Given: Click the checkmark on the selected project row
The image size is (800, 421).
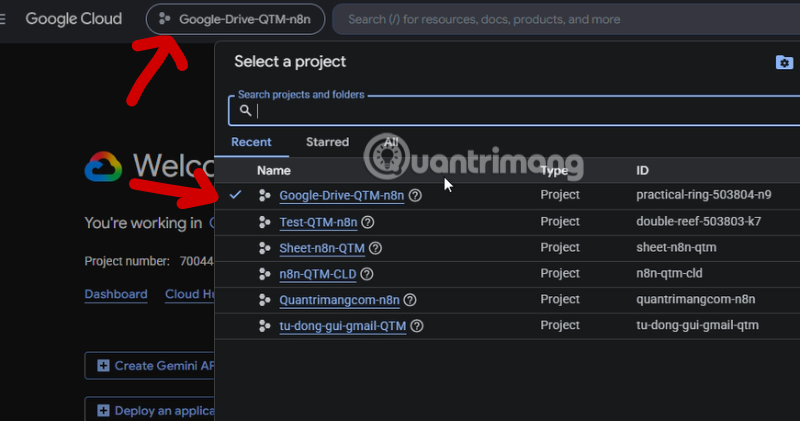Looking at the screenshot, I should tap(235, 194).
